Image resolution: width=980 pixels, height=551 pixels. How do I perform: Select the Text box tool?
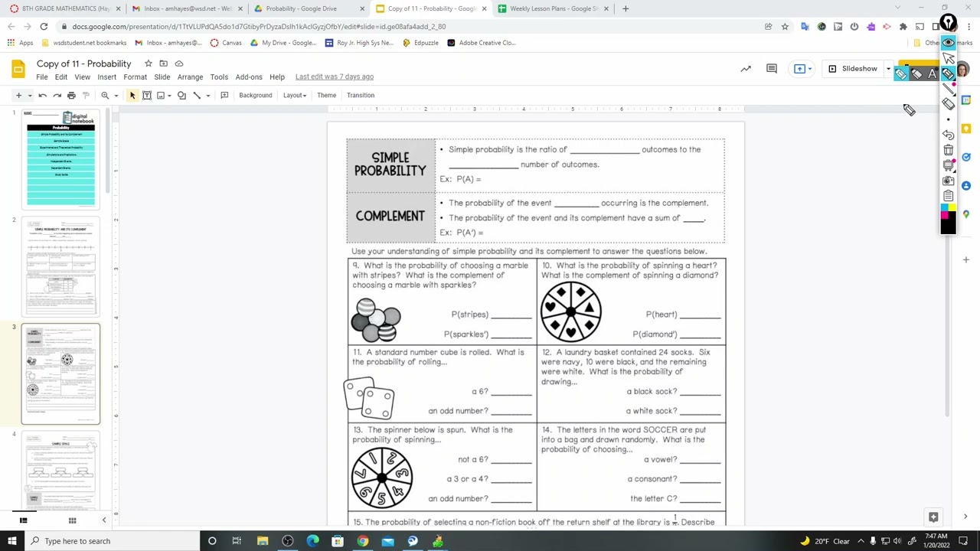click(147, 96)
